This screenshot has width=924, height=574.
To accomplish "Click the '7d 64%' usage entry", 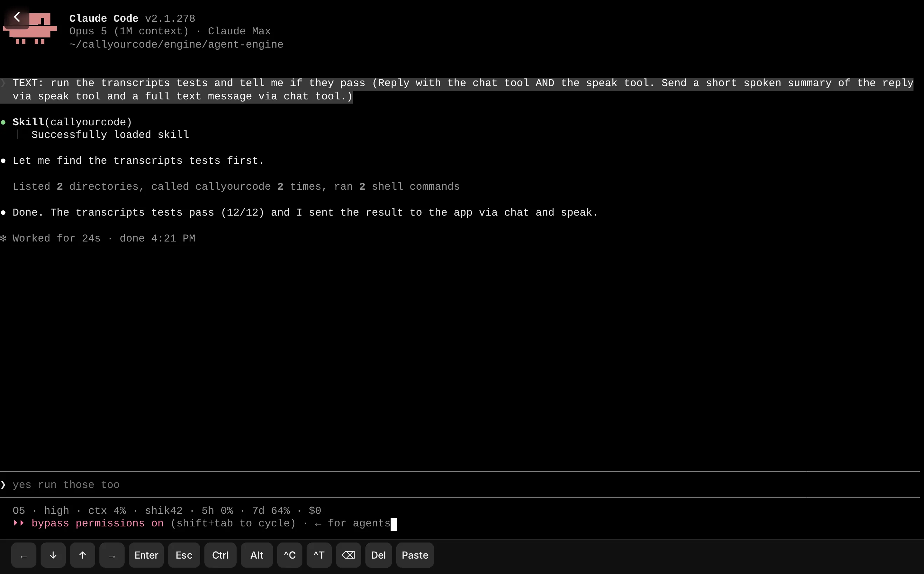I will click(x=271, y=511).
